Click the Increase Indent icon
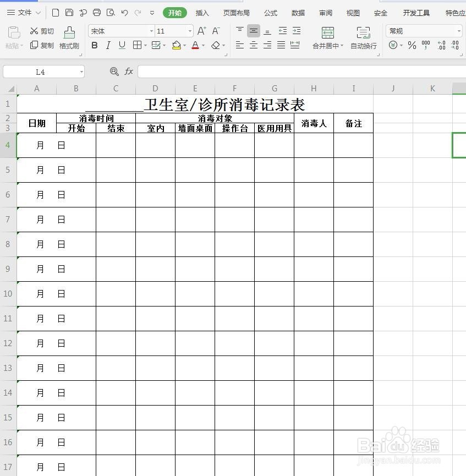This screenshot has width=466, height=476. [297, 31]
